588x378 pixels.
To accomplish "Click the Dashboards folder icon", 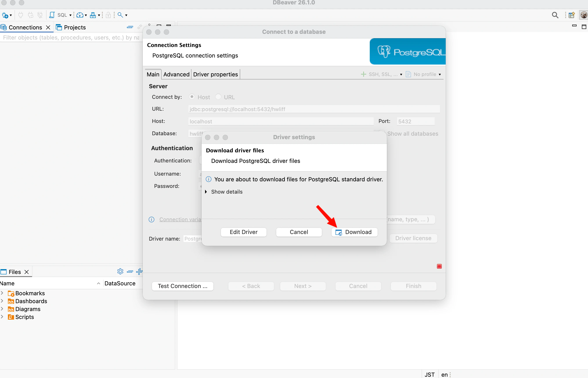I will (11, 301).
